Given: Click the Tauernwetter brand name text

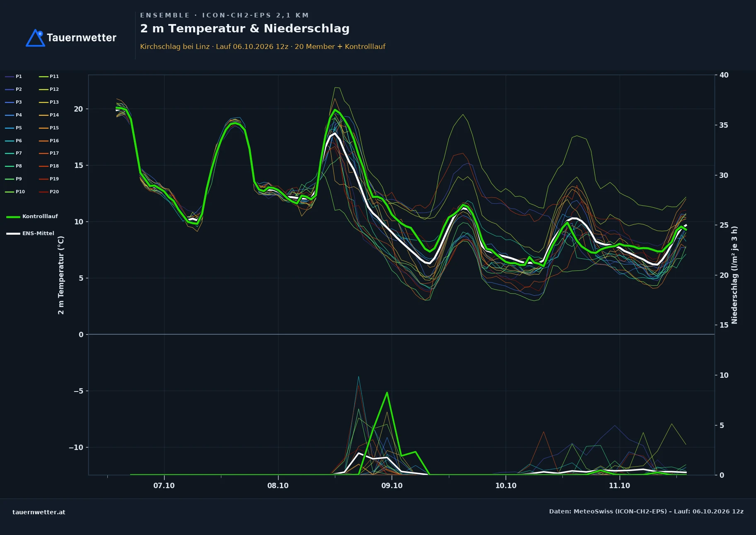Looking at the screenshot, I should coord(82,38).
